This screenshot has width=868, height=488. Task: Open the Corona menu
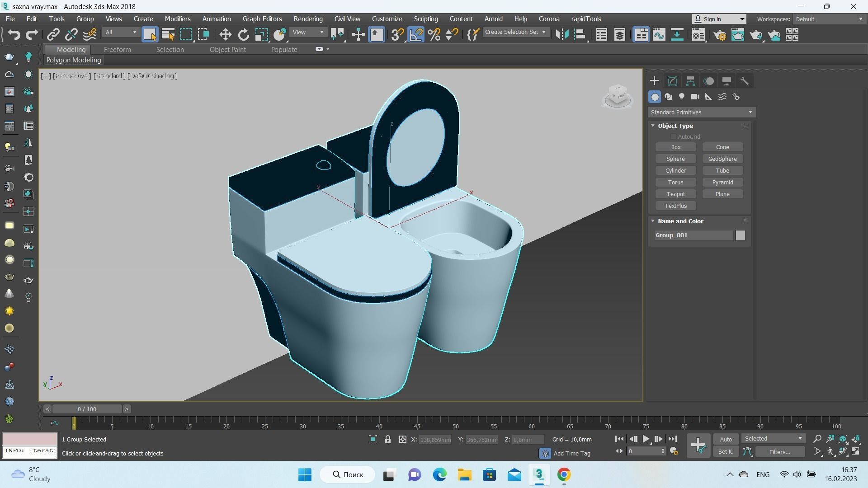coord(549,19)
